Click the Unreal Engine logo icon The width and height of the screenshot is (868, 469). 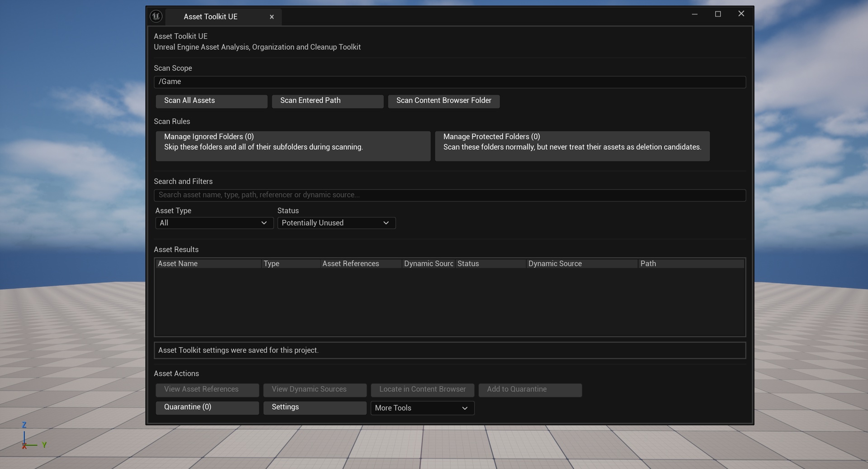point(156,16)
